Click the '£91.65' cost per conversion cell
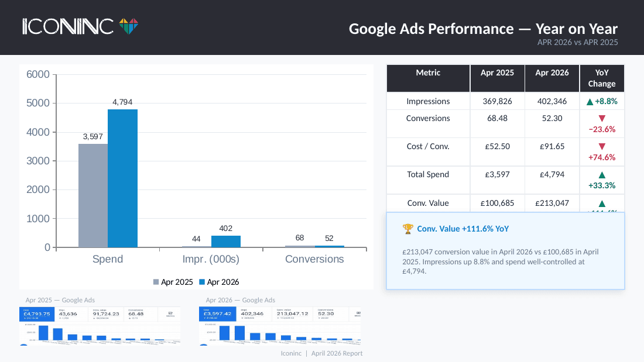644x362 pixels. pyautogui.click(x=552, y=147)
